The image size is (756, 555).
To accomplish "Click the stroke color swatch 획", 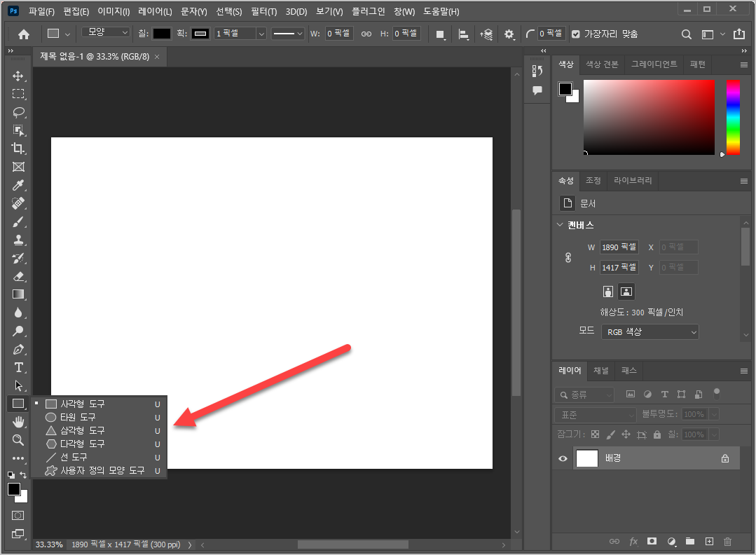I will click(x=200, y=34).
